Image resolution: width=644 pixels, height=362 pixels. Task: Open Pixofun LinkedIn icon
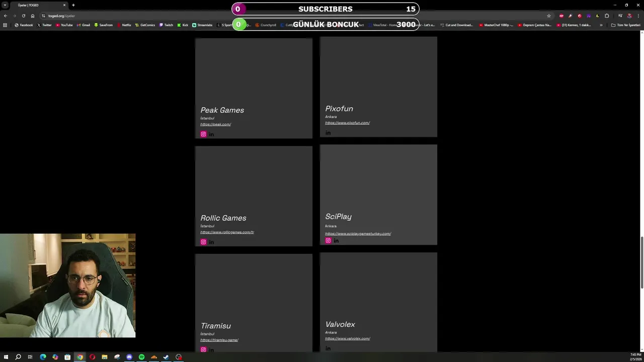click(x=328, y=133)
